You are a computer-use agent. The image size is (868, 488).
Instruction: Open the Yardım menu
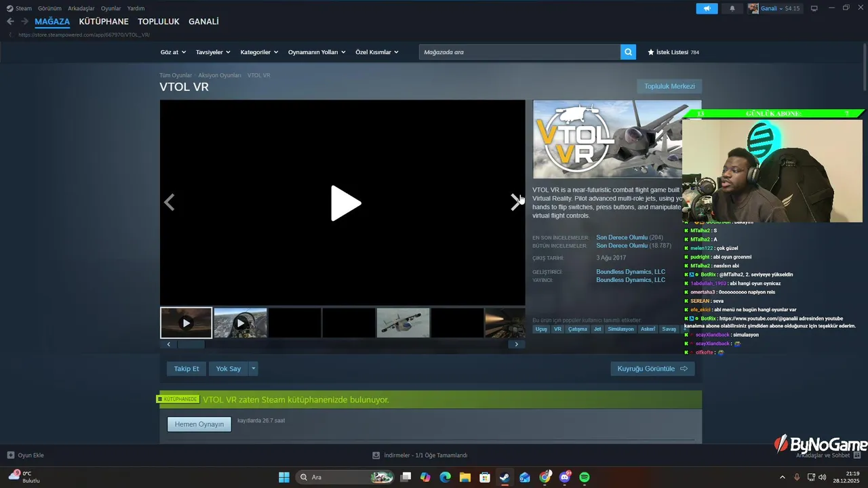136,8
